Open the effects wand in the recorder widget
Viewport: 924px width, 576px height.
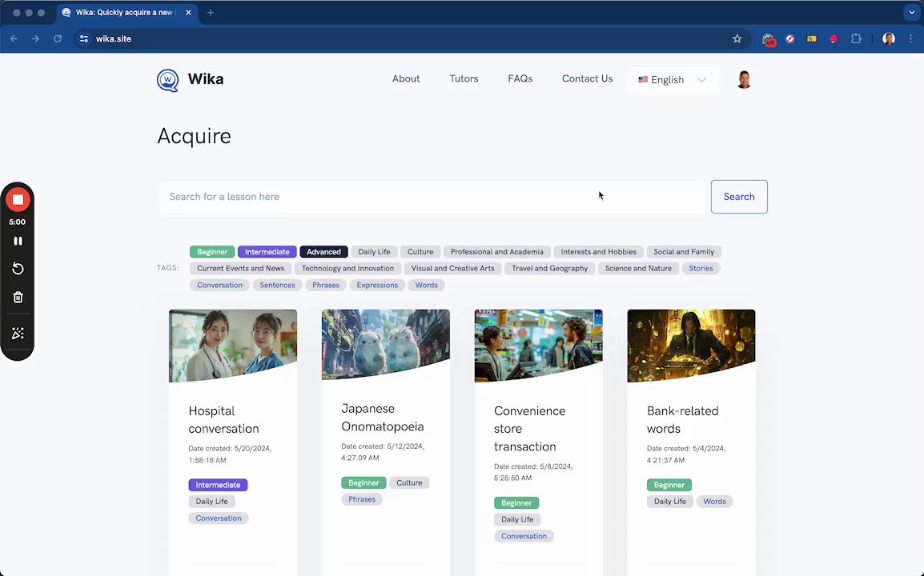(18, 334)
